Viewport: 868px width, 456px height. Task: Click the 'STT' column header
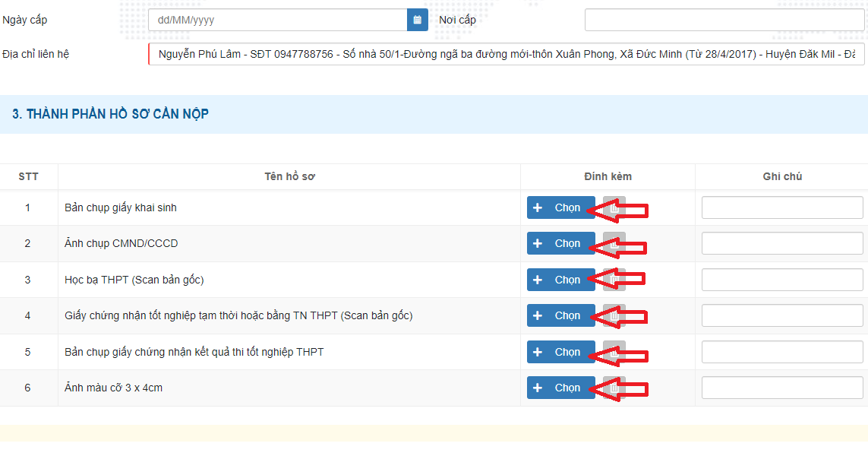[x=28, y=177]
